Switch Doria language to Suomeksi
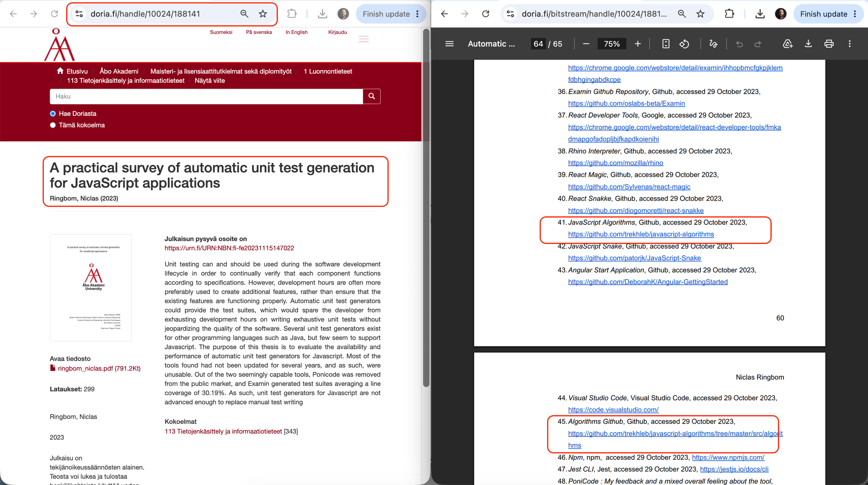The height and width of the screenshot is (485, 868). (221, 32)
